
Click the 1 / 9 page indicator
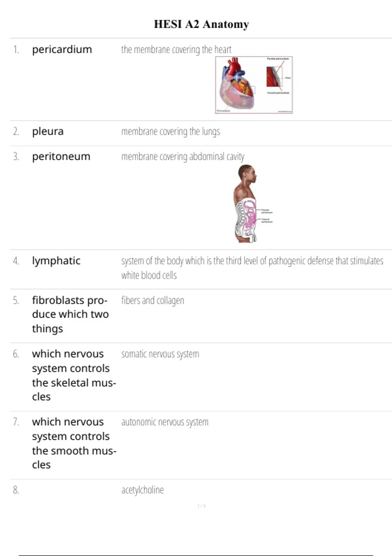[x=201, y=506]
